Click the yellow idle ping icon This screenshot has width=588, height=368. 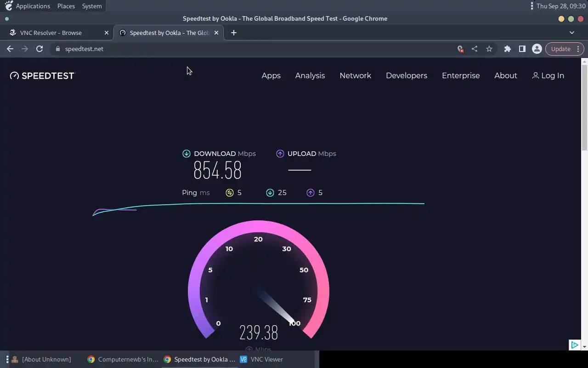(x=230, y=193)
